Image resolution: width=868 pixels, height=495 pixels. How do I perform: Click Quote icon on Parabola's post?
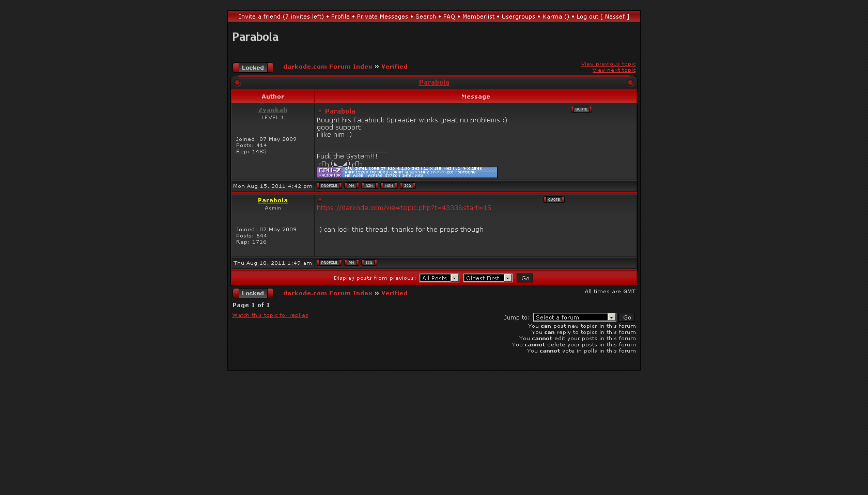pyautogui.click(x=554, y=200)
